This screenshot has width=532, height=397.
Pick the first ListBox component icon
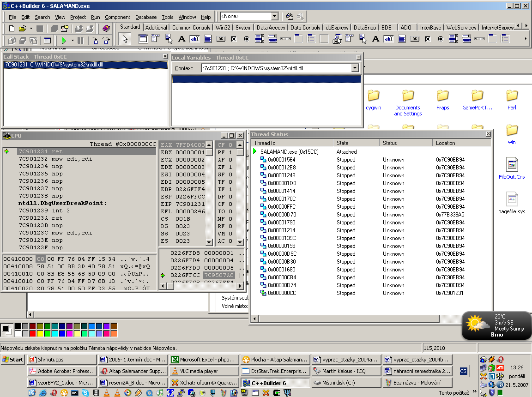260,39
